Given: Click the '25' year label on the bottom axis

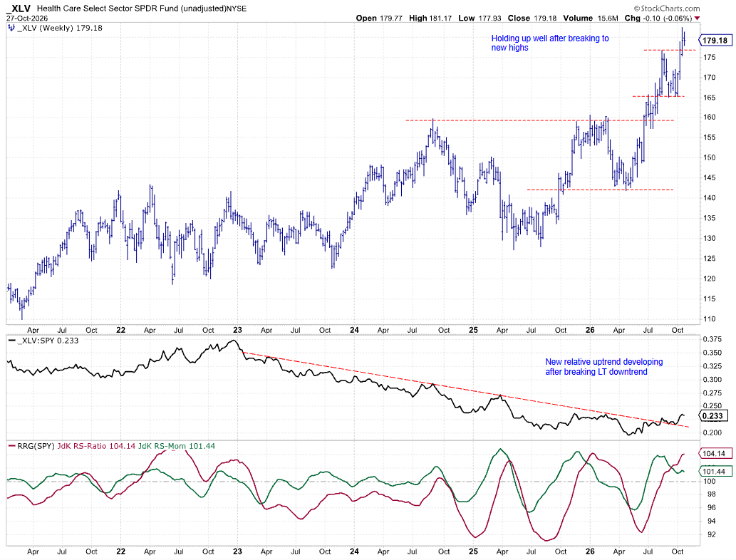Looking at the screenshot, I should pos(473,551).
